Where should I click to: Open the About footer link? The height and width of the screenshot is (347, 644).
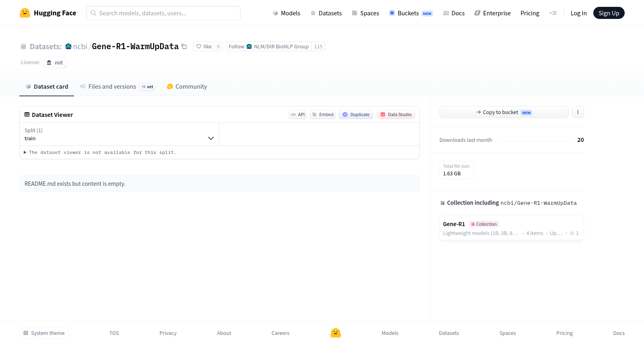(224, 333)
